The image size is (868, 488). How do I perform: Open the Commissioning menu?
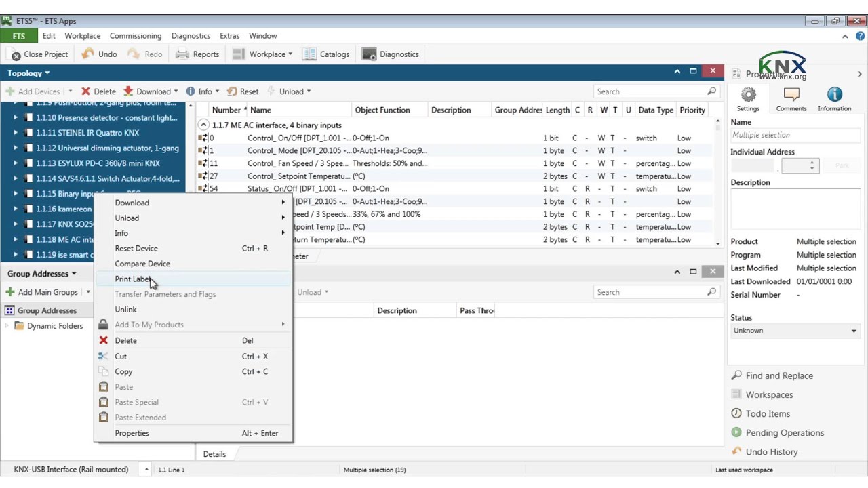(136, 36)
